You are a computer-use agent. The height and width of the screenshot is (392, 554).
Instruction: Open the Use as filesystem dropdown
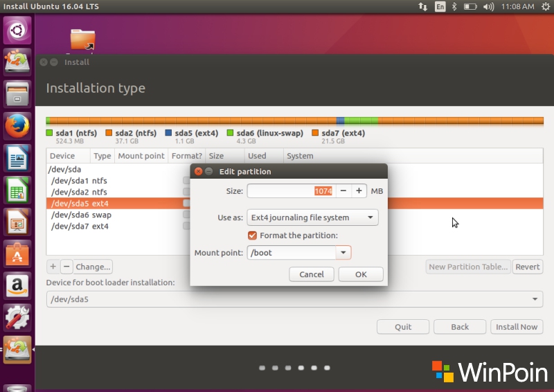tap(312, 217)
